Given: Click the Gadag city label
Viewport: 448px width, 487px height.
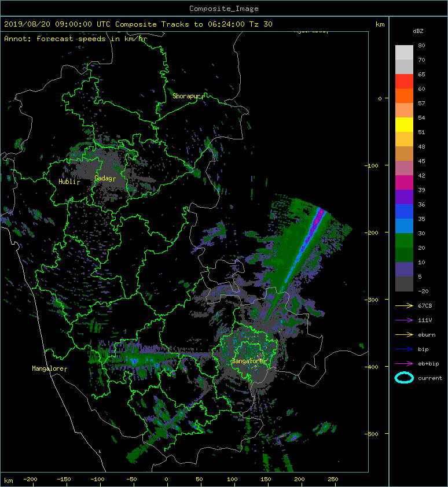Looking at the screenshot, I should [x=105, y=178].
